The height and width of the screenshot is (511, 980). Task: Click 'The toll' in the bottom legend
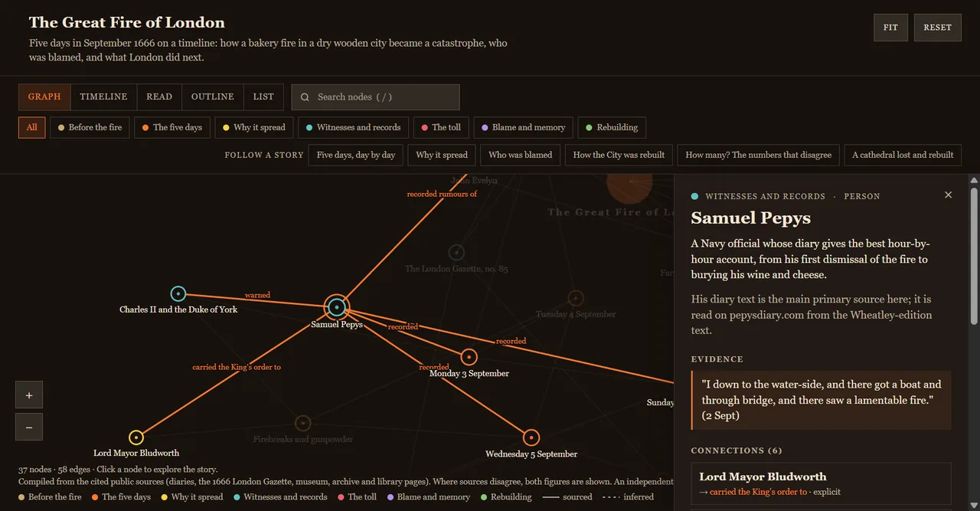[x=357, y=496]
